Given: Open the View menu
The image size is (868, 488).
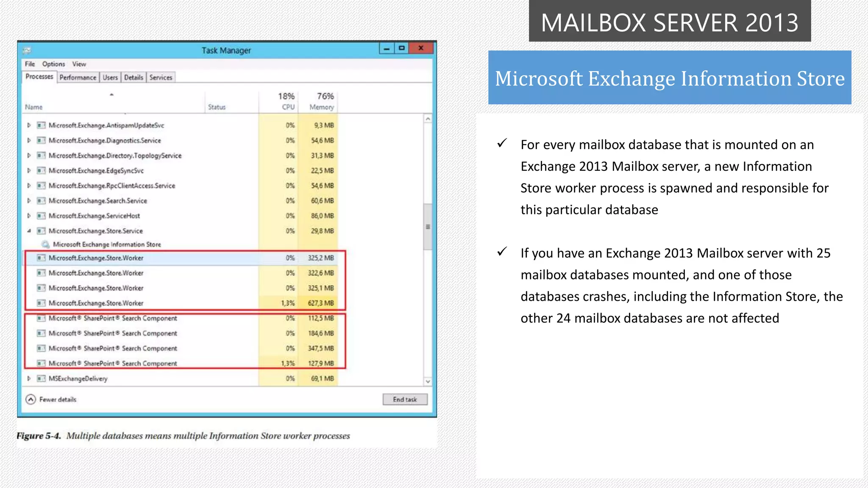Looking at the screenshot, I should (79, 64).
